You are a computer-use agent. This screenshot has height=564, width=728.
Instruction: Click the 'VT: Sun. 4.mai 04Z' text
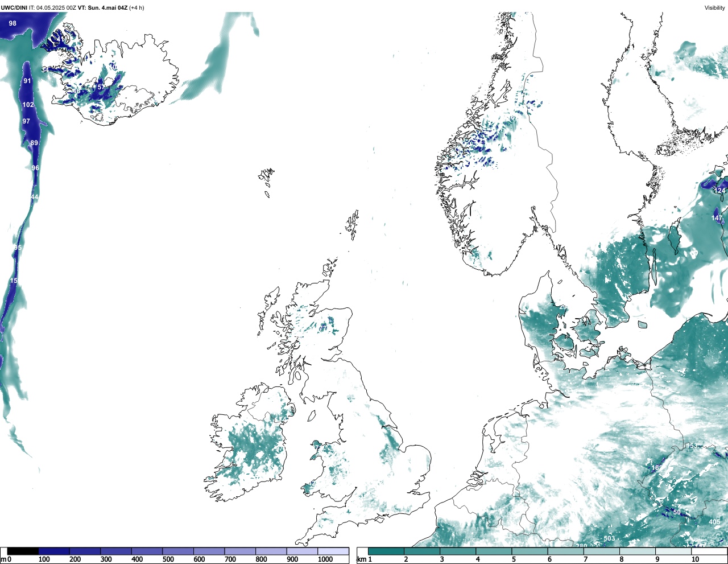(x=102, y=8)
